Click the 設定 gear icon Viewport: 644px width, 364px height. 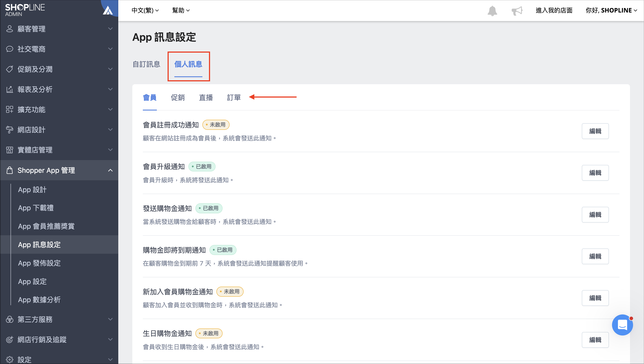9,359
